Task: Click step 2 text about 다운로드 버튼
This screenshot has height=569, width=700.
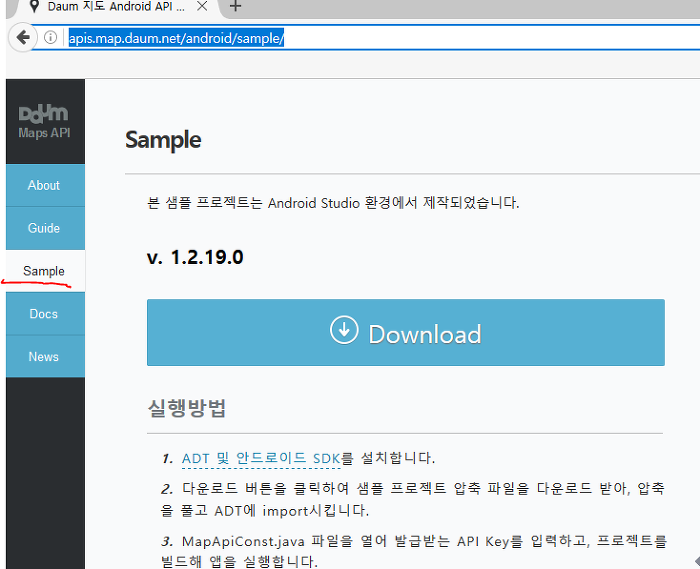Action: point(413,499)
